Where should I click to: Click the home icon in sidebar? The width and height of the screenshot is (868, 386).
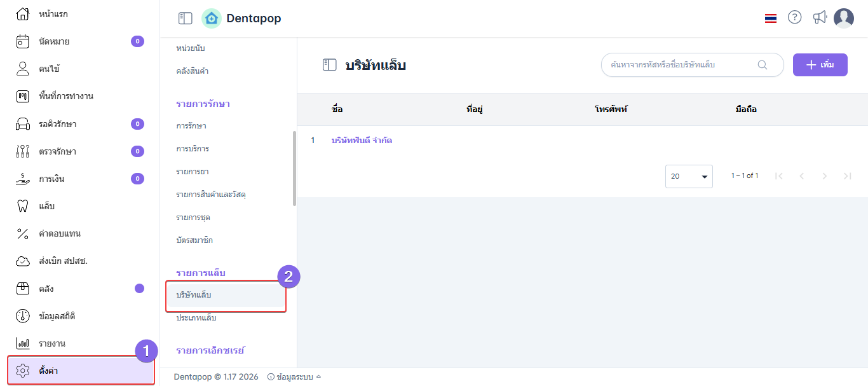coord(23,14)
